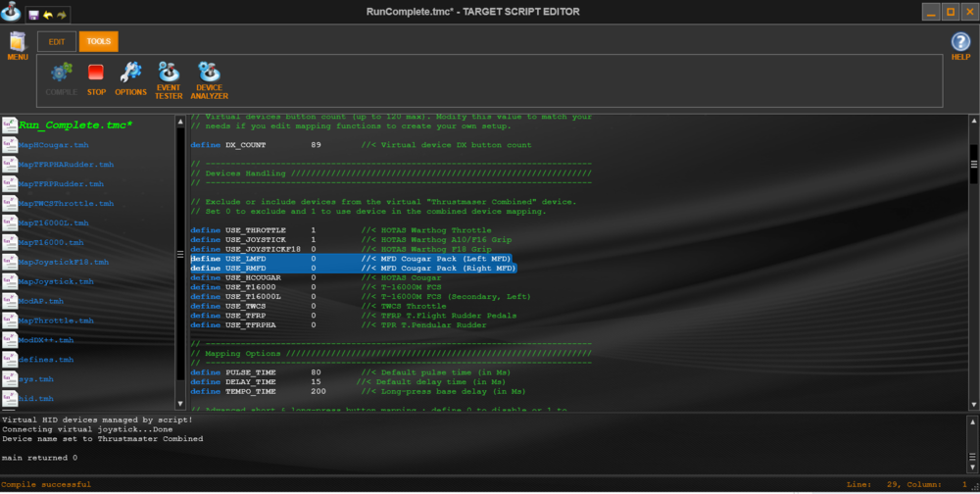This screenshot has width=980, height=494.
Task: Click file icon beside MapTFRPRudder.tmh
Action: coord(10,184)
